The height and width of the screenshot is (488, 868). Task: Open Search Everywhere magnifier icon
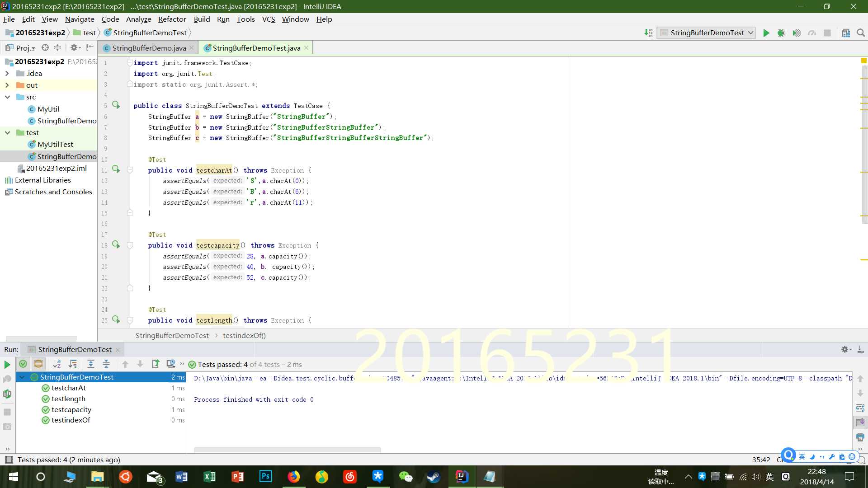pyautogui.click(x=861, y=33)
